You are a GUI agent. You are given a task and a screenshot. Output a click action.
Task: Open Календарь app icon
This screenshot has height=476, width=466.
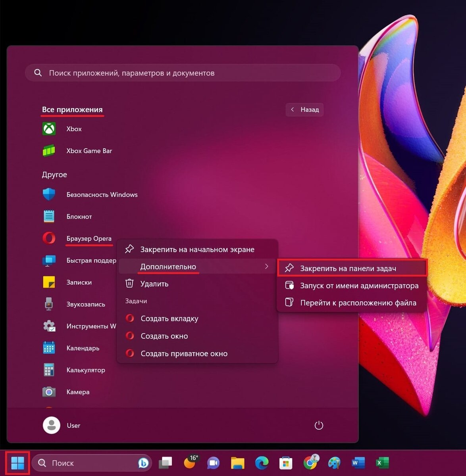[49, 348]
